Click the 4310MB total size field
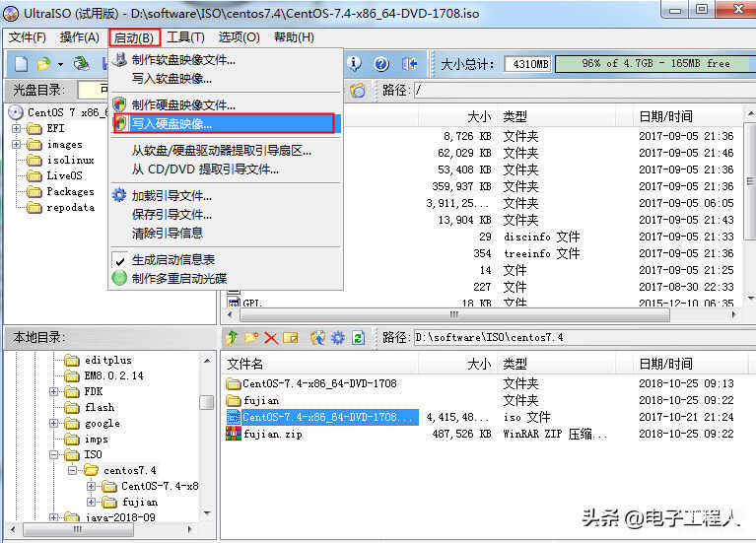Screen dimensions: 756x543 pos(528,64)
